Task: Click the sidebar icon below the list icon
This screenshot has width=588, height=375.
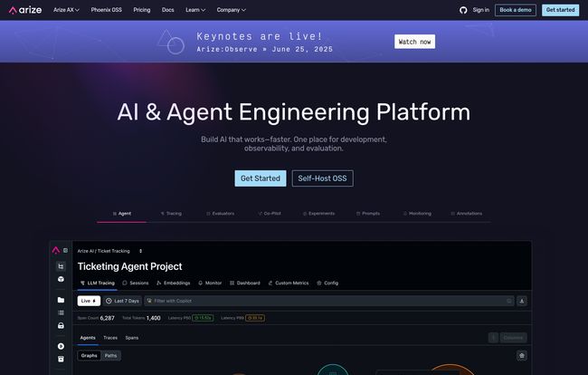Action: (x=61, y=326)
